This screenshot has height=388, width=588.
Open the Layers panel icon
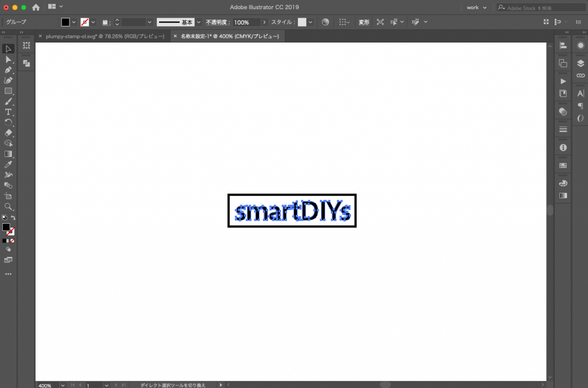(581, 63)
